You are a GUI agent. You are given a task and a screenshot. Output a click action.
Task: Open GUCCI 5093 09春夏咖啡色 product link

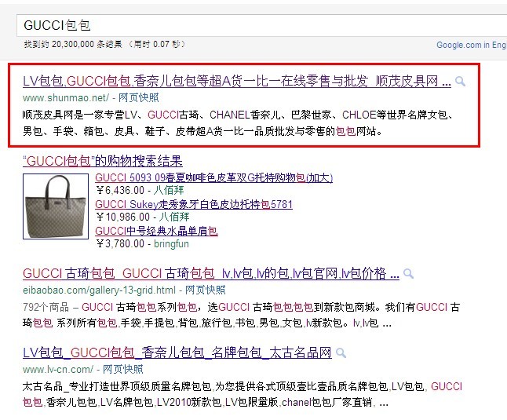(x=213, y=177)
